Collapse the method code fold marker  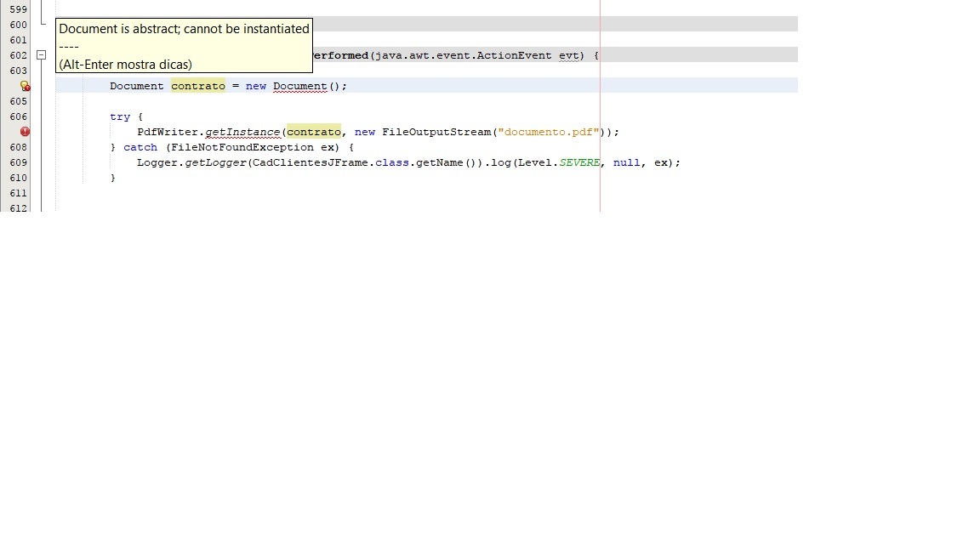41,55
